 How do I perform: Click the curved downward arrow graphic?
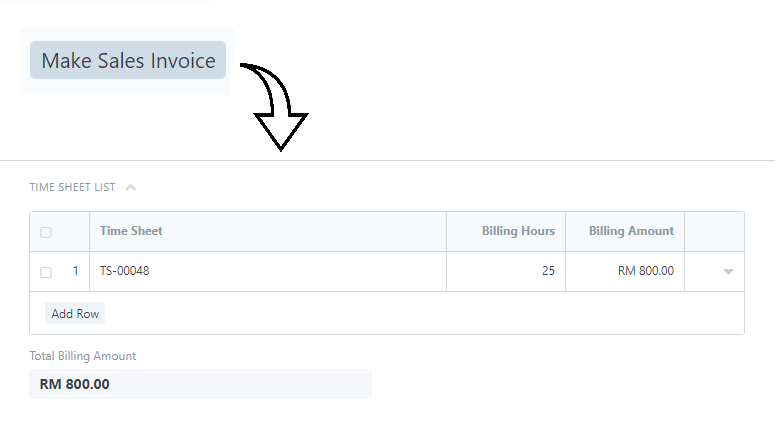[274, 107]
